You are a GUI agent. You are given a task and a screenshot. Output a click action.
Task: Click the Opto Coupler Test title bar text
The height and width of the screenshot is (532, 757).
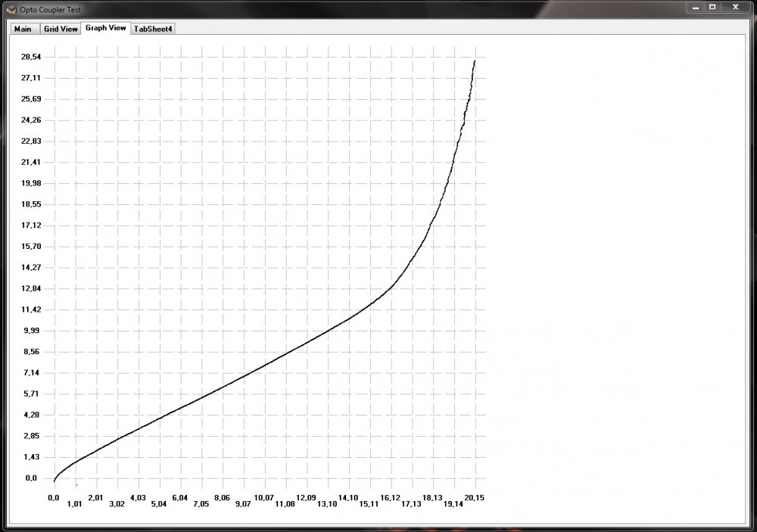tap(51, 10)
